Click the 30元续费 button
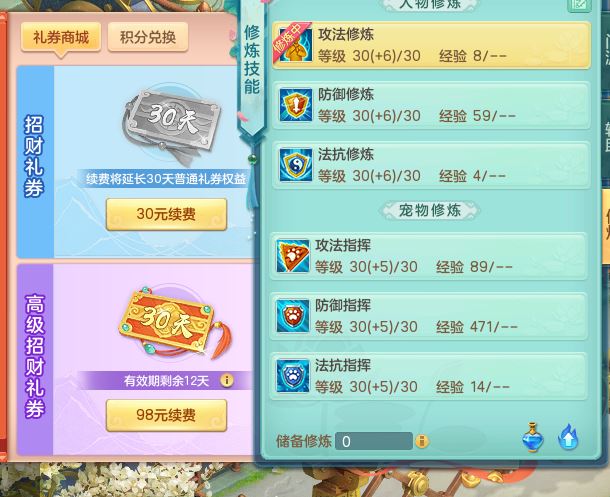610x497 pixels. click(166, 214)
